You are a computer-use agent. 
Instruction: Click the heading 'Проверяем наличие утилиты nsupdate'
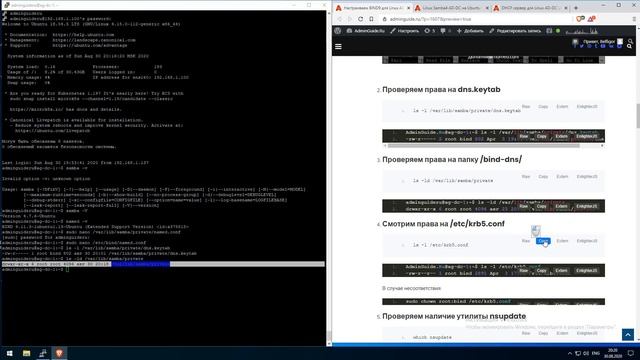454,316
